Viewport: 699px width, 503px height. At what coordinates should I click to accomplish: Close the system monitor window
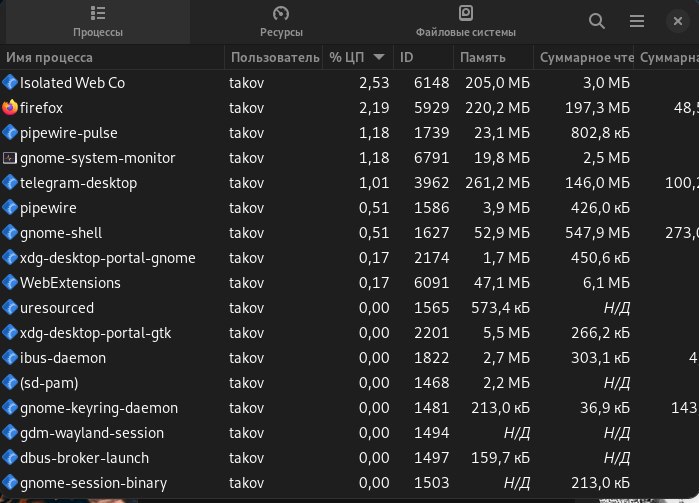tap(675, 21)
